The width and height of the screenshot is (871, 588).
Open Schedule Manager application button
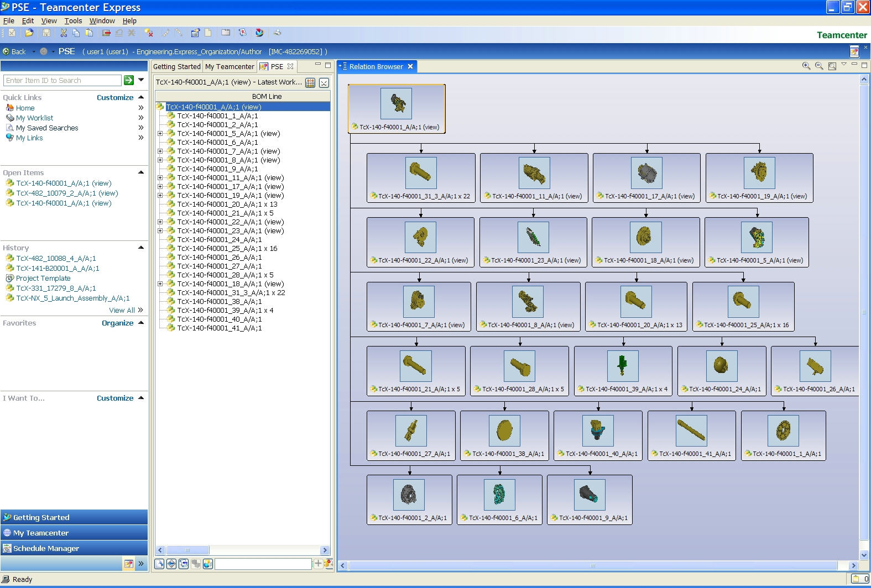click(x=74, y=548)
